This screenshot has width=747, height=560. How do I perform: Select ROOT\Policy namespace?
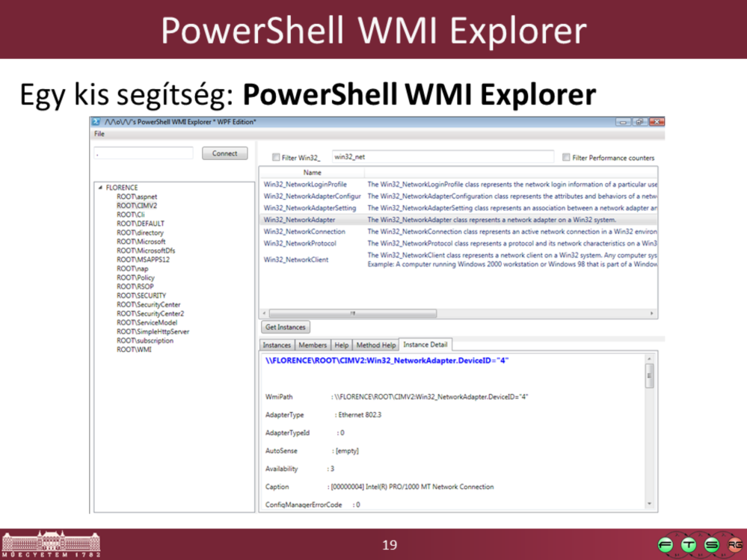click(136, 277)
